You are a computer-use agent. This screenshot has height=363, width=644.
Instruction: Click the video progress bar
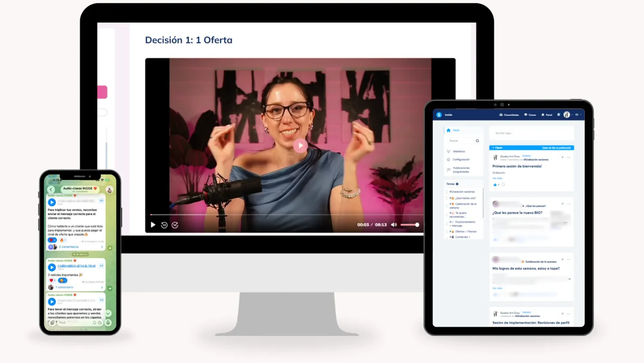pyautogui.click(x=286, y=214)
